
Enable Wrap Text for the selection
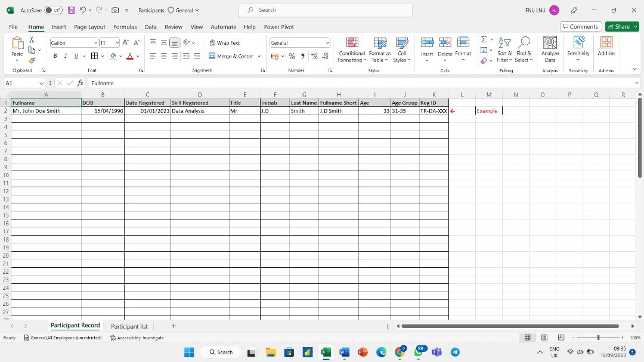(x=226, y=42)
